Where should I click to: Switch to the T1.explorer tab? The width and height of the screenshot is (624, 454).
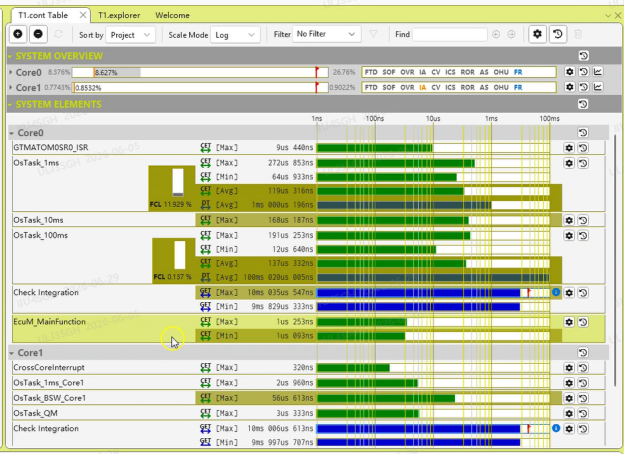coord(119,16)
